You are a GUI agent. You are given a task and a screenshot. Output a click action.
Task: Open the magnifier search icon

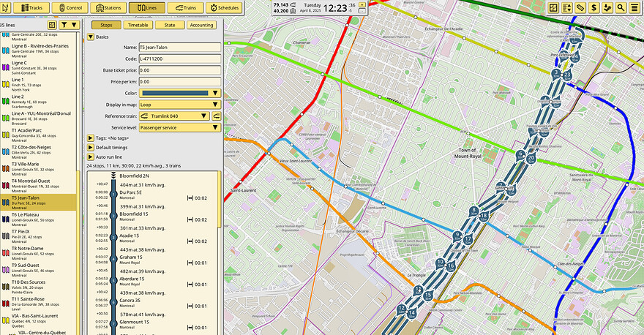point(621,7)
